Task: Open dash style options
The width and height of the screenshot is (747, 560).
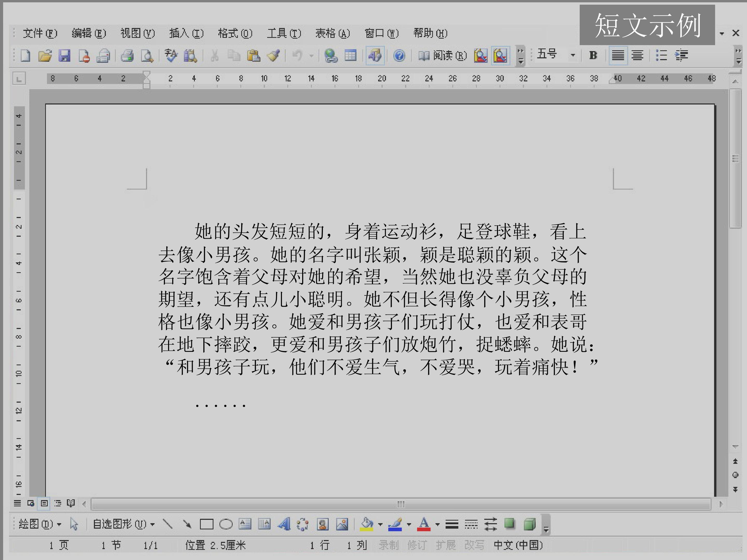Action: 471,524
